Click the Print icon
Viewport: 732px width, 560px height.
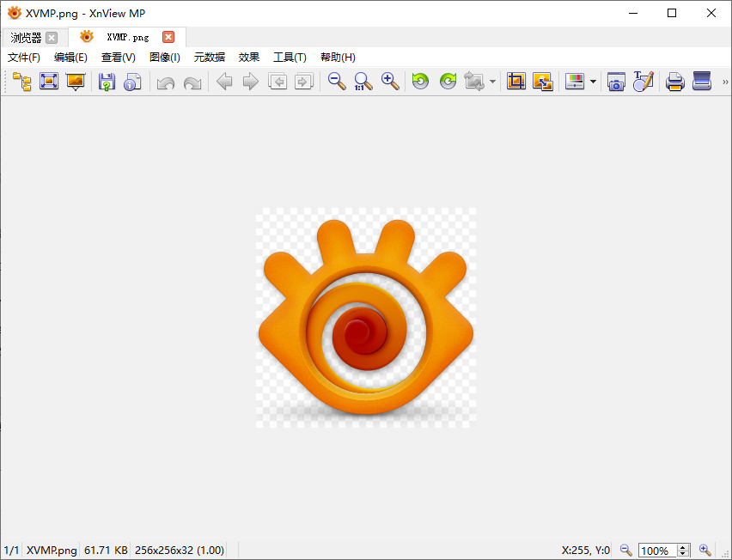click(674, 81)
